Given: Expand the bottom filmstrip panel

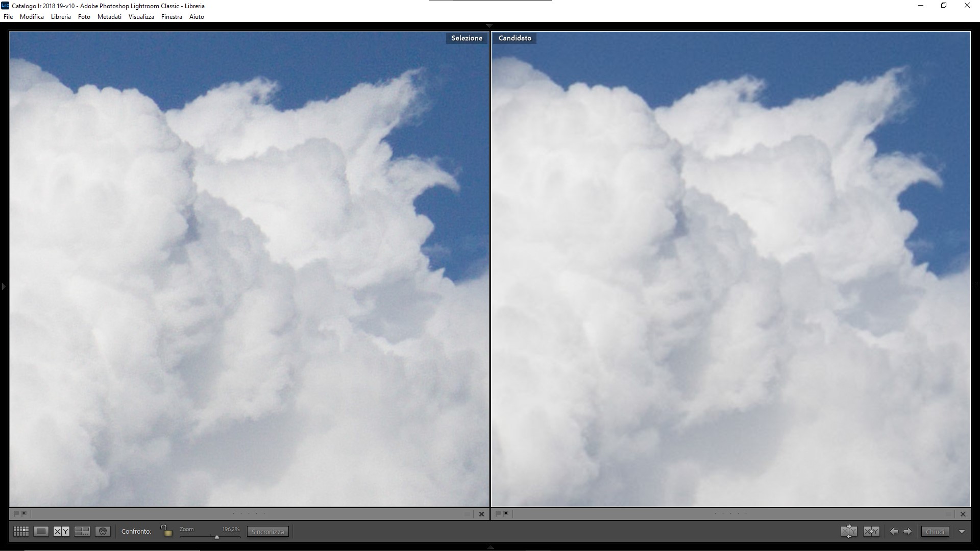Looking at the screenshot, I should coord(490,547).
